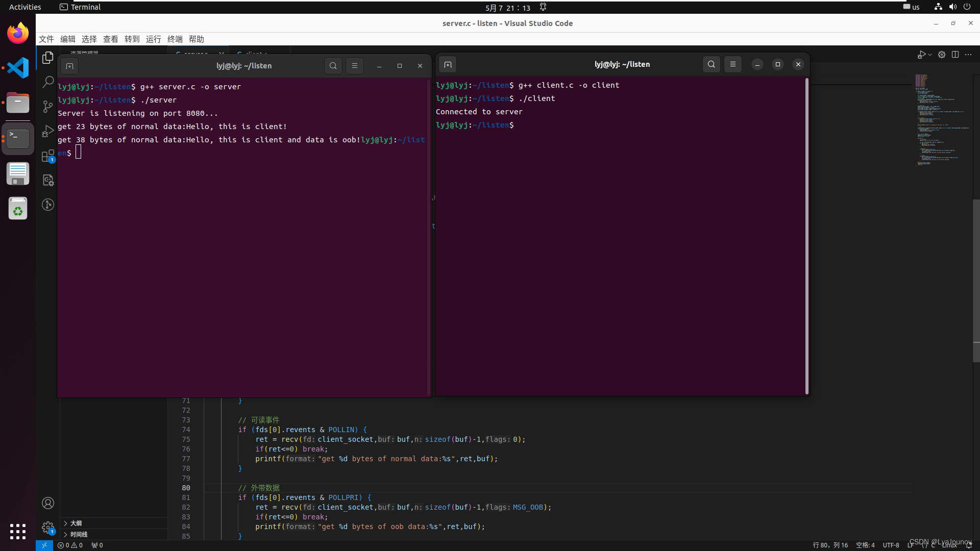This screenshot has width=980, height=551.
Task: Place cursor on line 82 recv MSG_OOB code
Action: 403,507
